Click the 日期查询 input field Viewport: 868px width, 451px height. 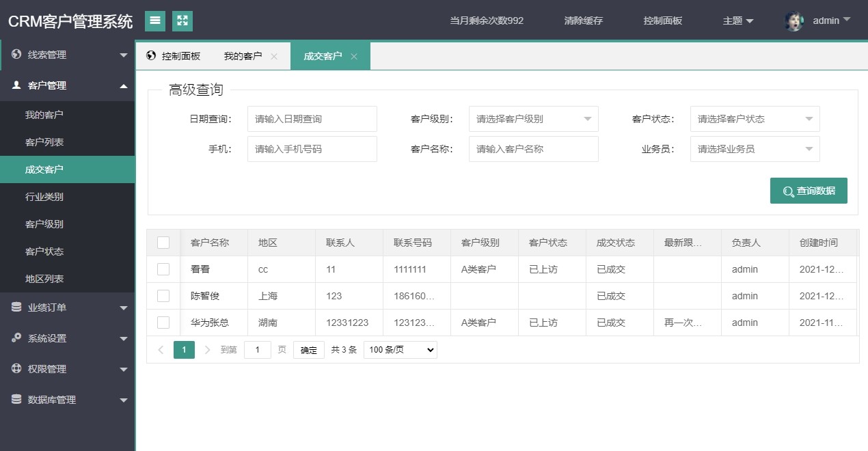click(x=312, y=119)
